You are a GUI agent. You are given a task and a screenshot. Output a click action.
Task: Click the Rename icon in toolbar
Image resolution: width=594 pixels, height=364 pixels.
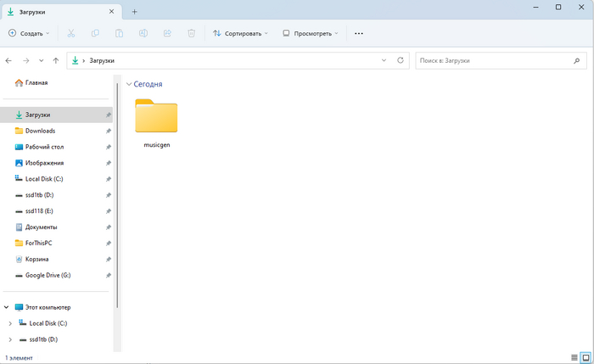[x=143, y=33]
